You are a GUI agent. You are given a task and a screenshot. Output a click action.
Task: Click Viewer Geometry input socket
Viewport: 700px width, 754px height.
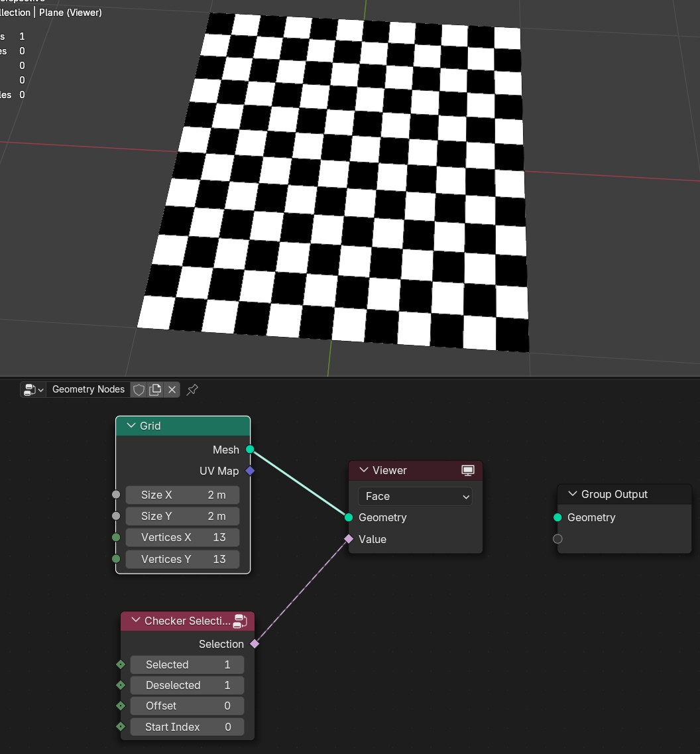(x=349, y=517)
